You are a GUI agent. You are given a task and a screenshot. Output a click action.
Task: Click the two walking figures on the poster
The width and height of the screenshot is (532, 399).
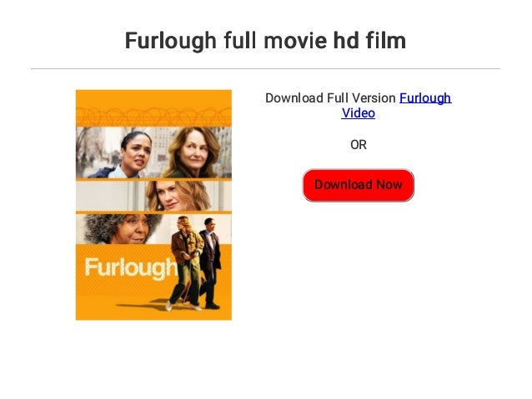click(195, 263)
